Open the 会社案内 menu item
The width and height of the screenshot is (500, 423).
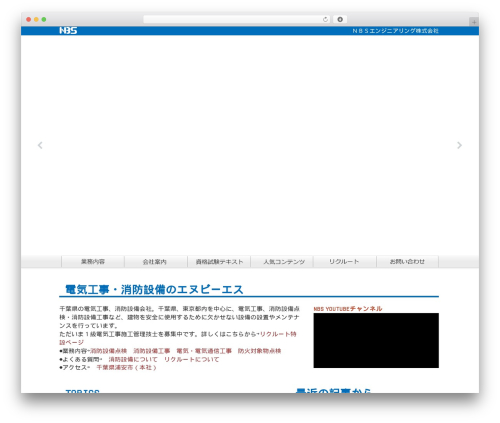[155, 262]
